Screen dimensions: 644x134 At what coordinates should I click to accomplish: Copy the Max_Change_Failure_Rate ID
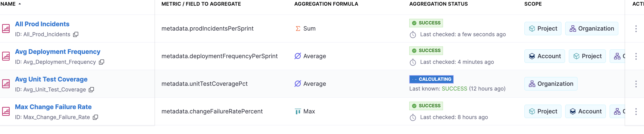pos(95,117)
